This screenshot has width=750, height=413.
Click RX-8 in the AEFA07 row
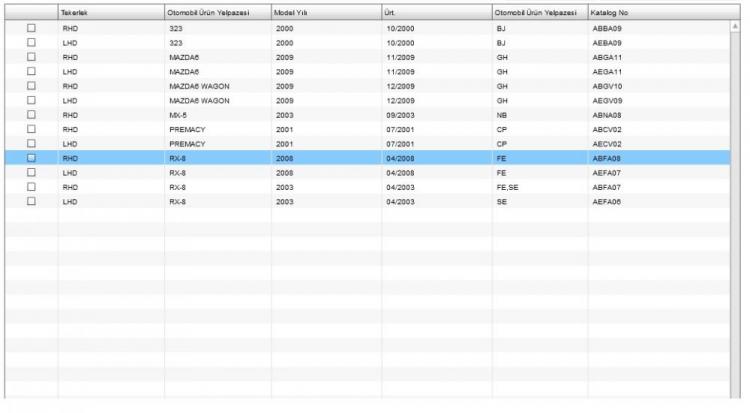coord(177,173)
